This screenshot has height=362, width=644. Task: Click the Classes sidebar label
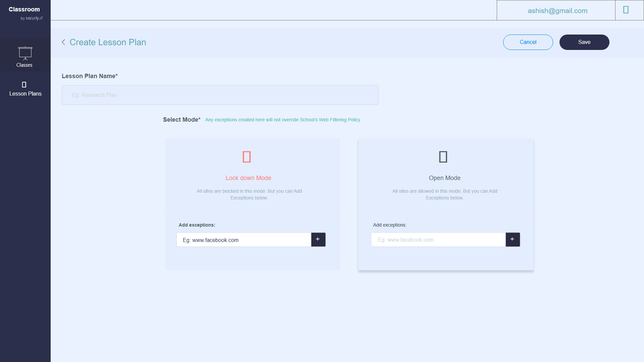pyautogui.click(x=24, y=65)
